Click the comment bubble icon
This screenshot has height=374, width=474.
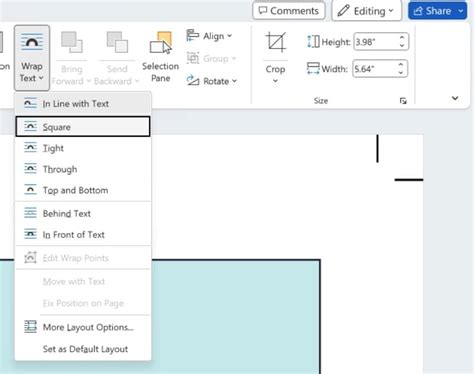click(263, 11)
